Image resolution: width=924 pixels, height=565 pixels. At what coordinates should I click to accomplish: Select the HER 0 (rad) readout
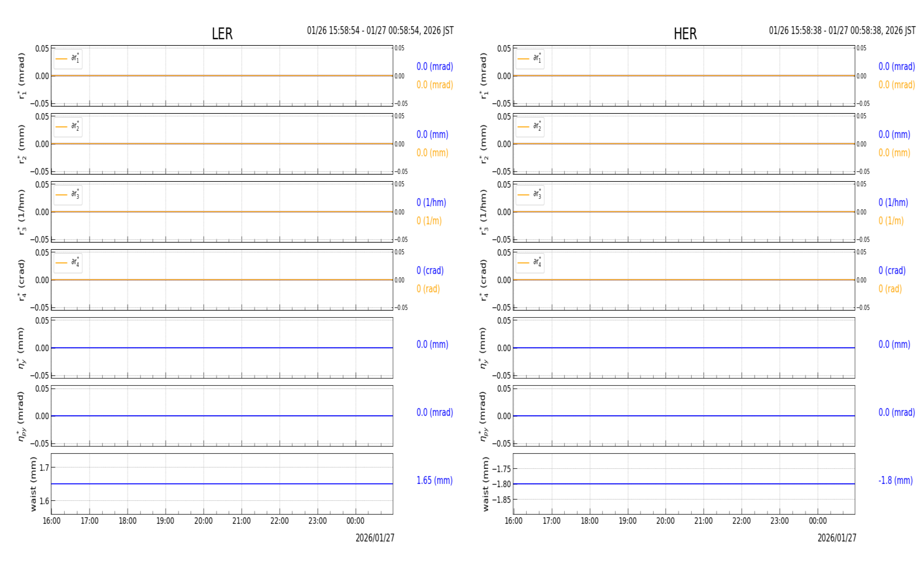click(890, 288)
